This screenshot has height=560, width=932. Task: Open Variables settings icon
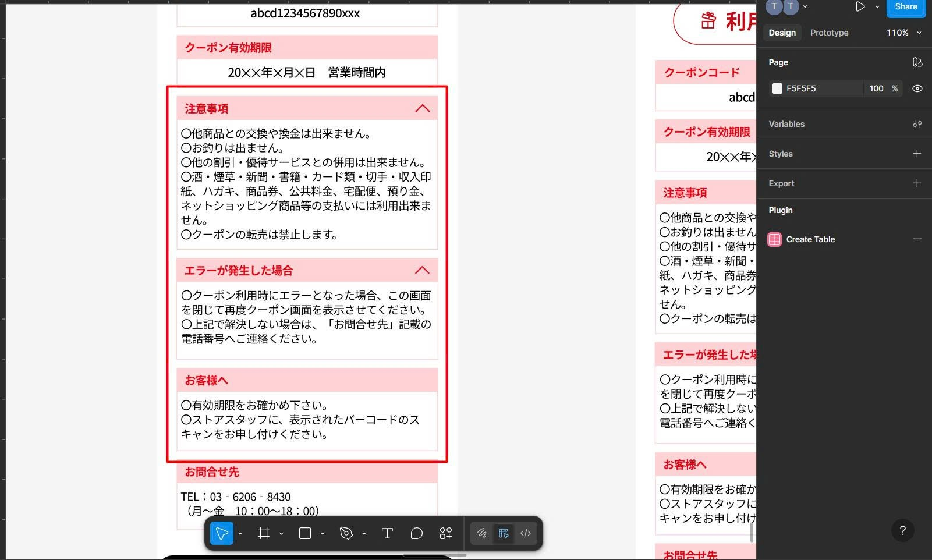pyautogui.click(x=917, y=124)
